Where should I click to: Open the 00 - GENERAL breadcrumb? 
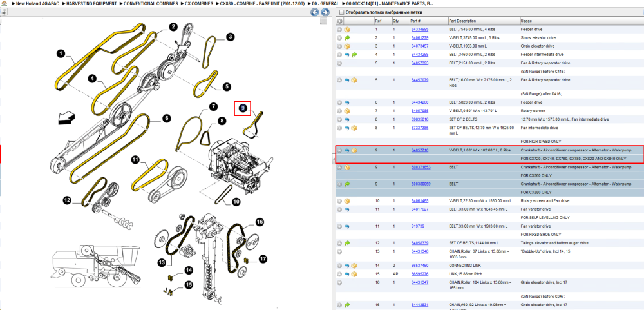[x=325, y=3]
